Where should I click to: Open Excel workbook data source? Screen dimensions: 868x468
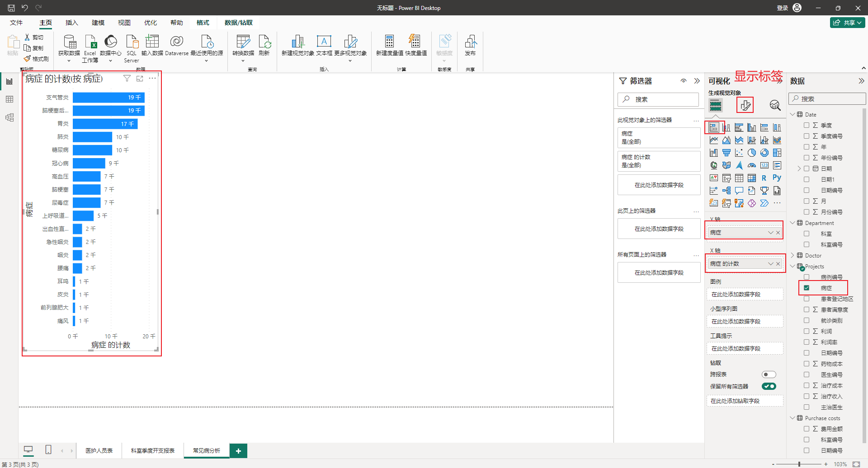coord(90,42)
